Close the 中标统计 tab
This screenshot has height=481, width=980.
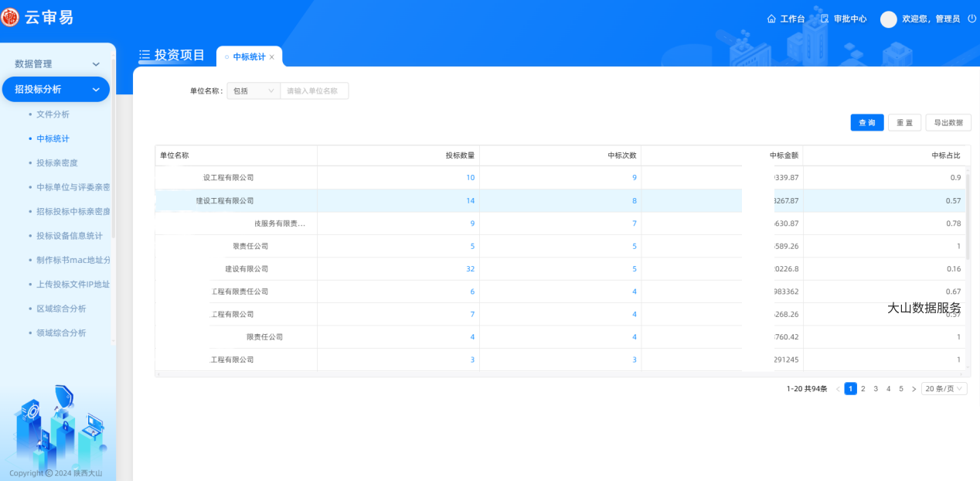(x=272, y=57)
